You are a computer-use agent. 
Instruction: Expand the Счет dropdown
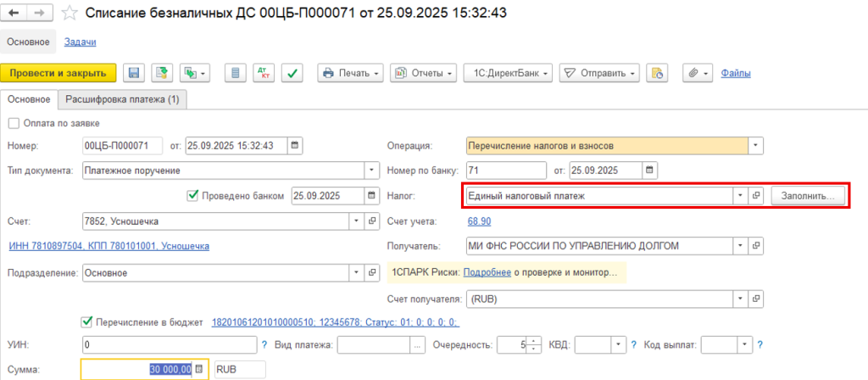[357, 221]
